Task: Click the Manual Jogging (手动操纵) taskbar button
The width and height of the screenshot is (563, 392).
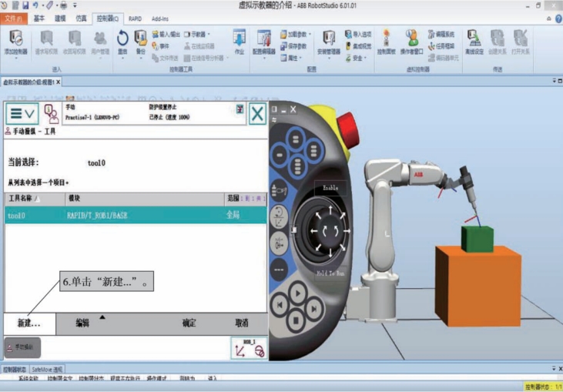Action: pos(22,347)
